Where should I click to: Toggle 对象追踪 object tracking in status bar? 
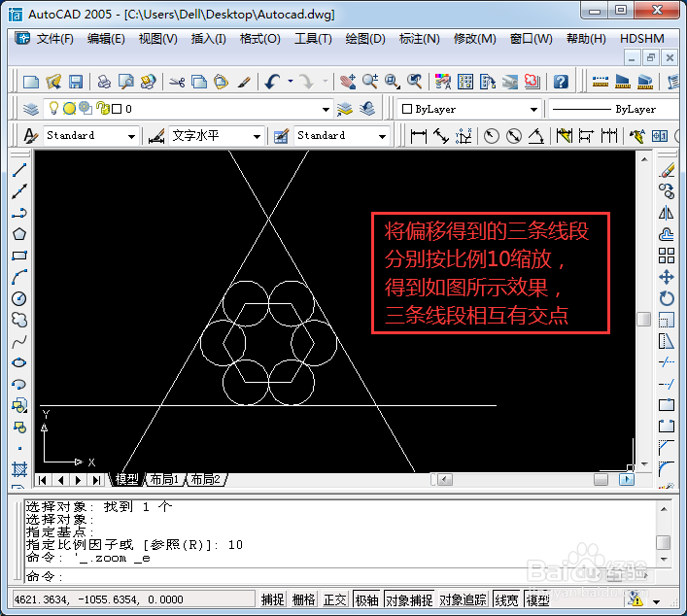(464, 599)
